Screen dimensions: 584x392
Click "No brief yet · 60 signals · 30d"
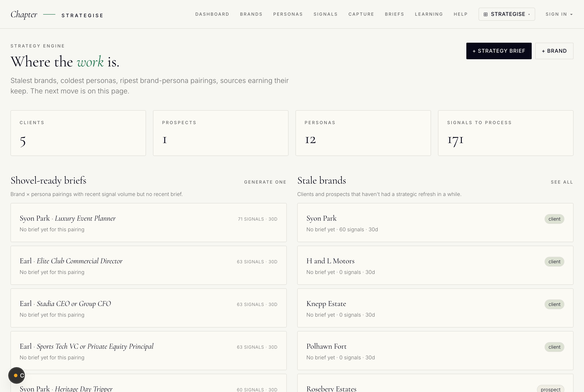[342, 230]
